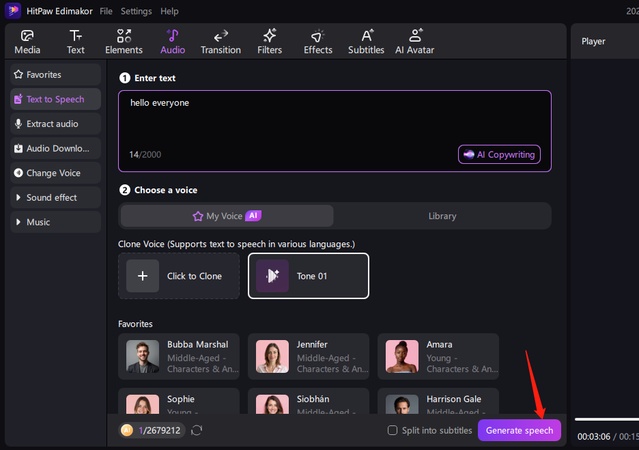Click the Click to Clone tile
This screenshot has width=639, height=450.
[x=178, y=276]
